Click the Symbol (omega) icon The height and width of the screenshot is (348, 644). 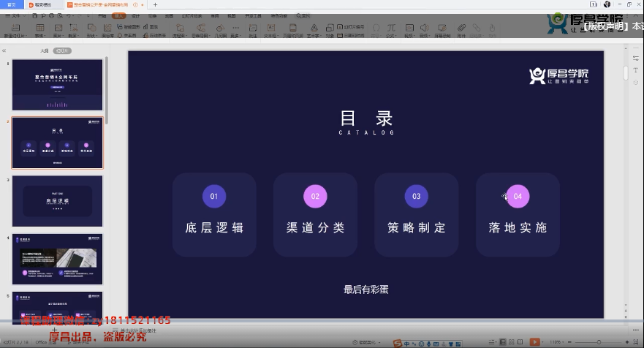click(376, 29)
